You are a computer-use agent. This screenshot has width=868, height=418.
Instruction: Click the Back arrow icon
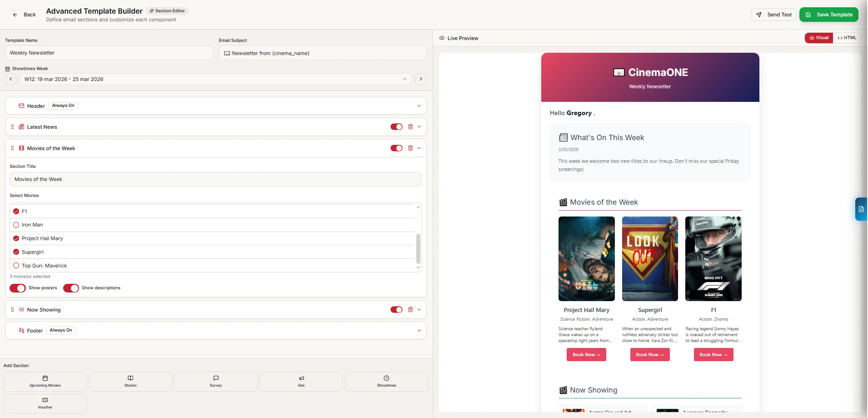[x=15, y=15]
